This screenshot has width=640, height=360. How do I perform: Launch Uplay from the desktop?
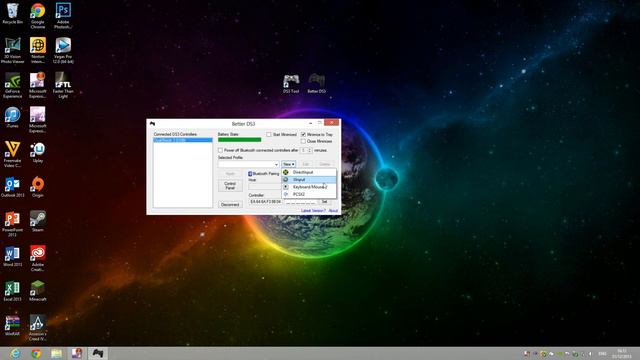(x=38, y=152)
